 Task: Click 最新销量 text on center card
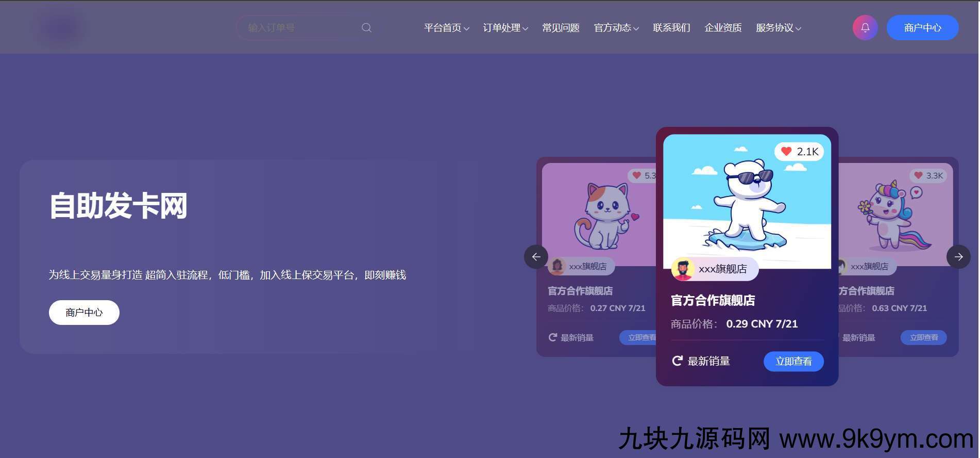[x=708, y=361]
